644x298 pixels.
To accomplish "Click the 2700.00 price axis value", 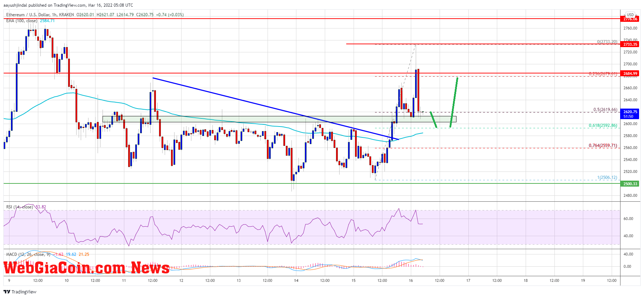I will [630, 64].
